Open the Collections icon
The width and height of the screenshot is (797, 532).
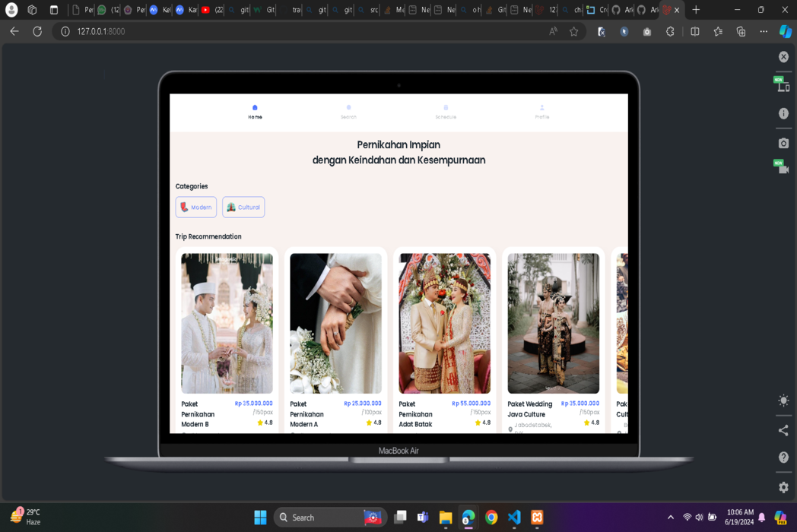pyautogui.click(x=741, y=31)
